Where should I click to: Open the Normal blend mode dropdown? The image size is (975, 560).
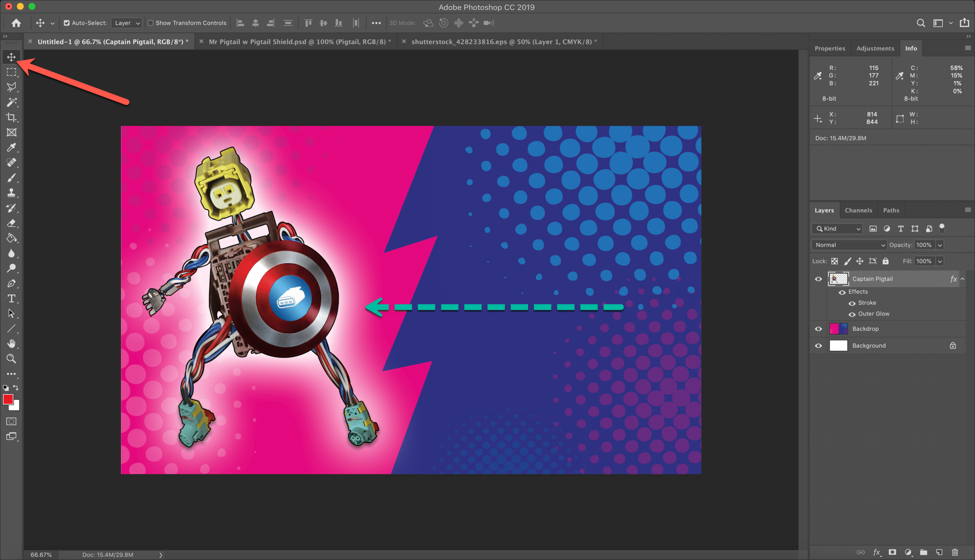click(x=849, y=245)
